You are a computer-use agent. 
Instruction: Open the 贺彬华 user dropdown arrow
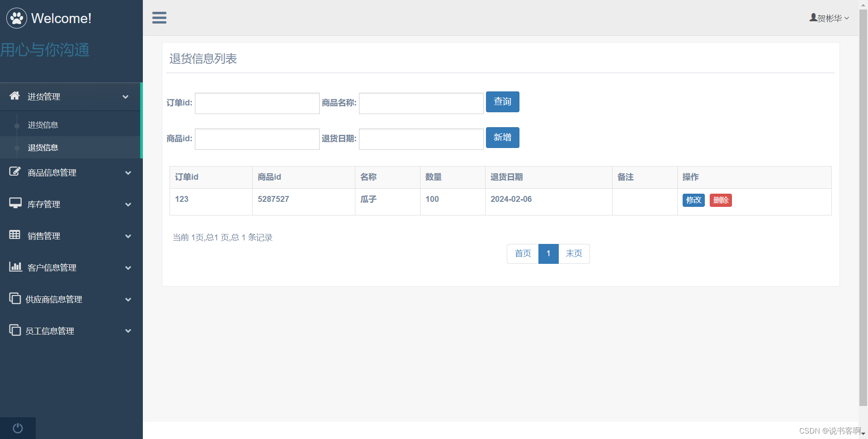click(x=847, y=18)
